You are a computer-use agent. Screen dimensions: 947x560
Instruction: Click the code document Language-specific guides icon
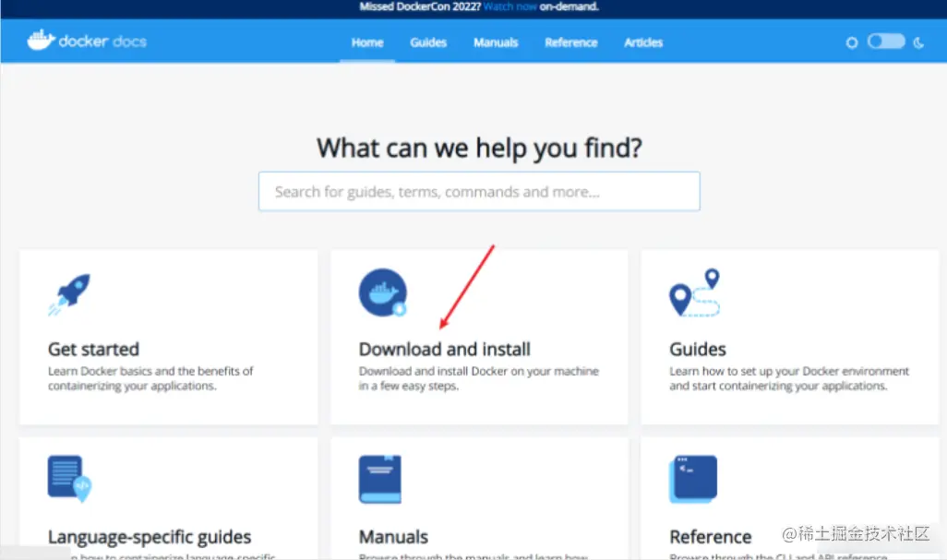[69, 479]
